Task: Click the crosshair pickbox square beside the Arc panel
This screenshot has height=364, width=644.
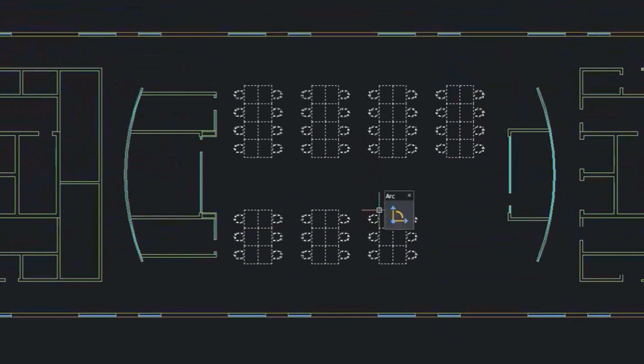Action: (x=379, y=210)
